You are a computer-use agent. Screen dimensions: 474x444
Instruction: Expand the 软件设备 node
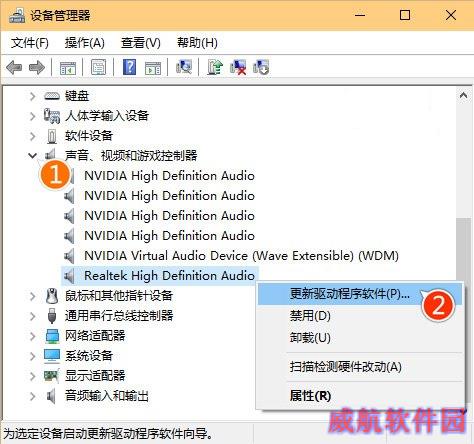(32, 136)
